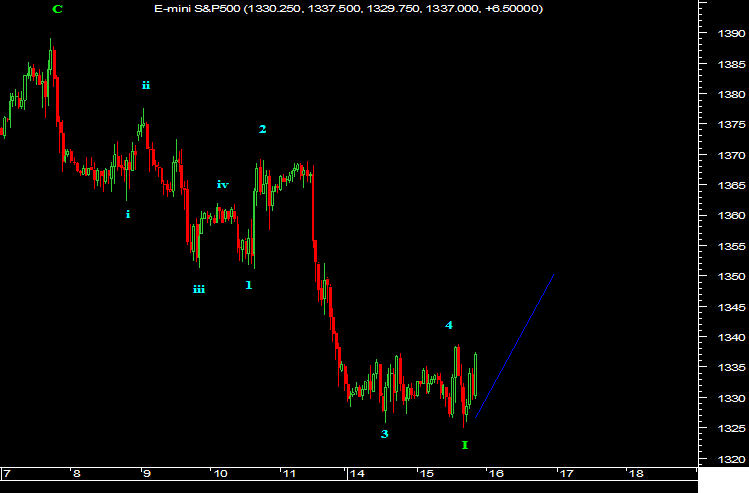
Task: Select the blue projection trend line
Action: click(x=515, y=346)
